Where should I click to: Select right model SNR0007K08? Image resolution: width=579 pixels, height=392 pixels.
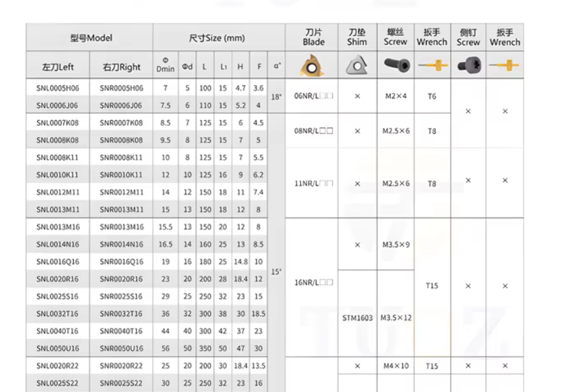click(x=121, y=123)
